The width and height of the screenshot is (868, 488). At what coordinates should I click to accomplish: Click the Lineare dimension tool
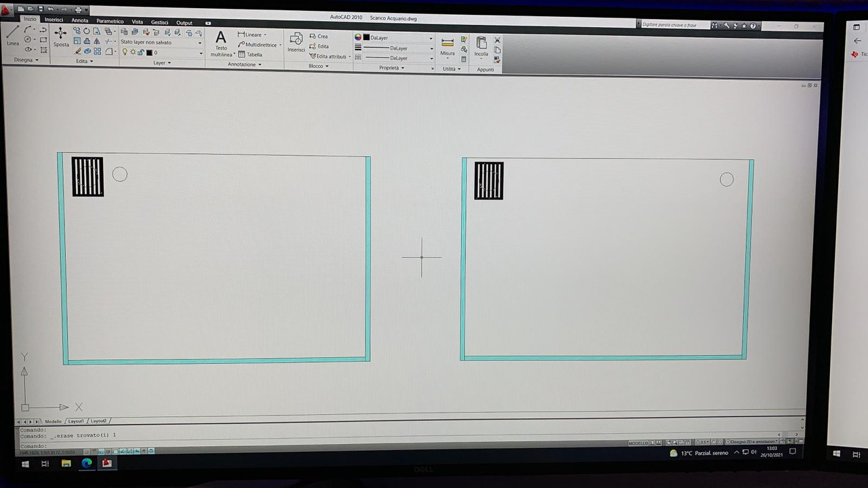coord(250,35)
